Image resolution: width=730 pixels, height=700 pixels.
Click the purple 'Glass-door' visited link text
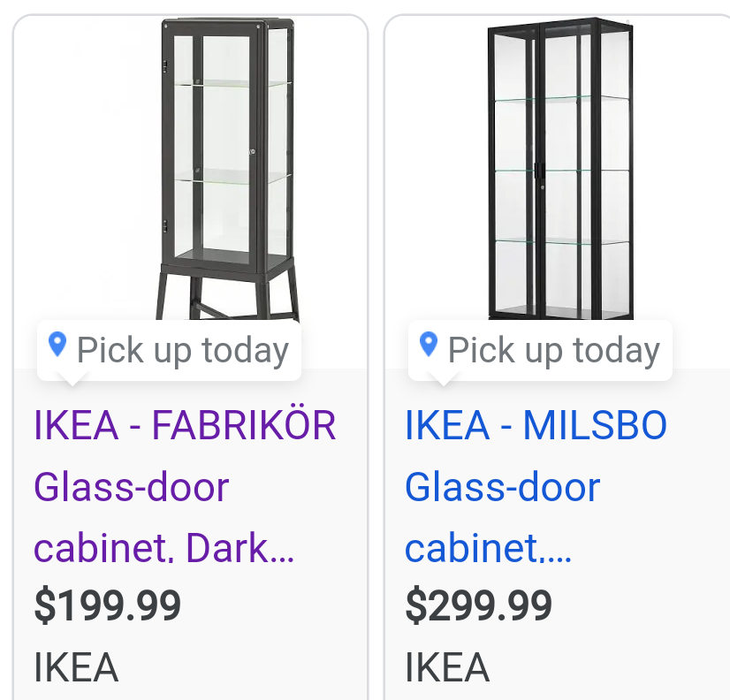(x=132, y=487)
